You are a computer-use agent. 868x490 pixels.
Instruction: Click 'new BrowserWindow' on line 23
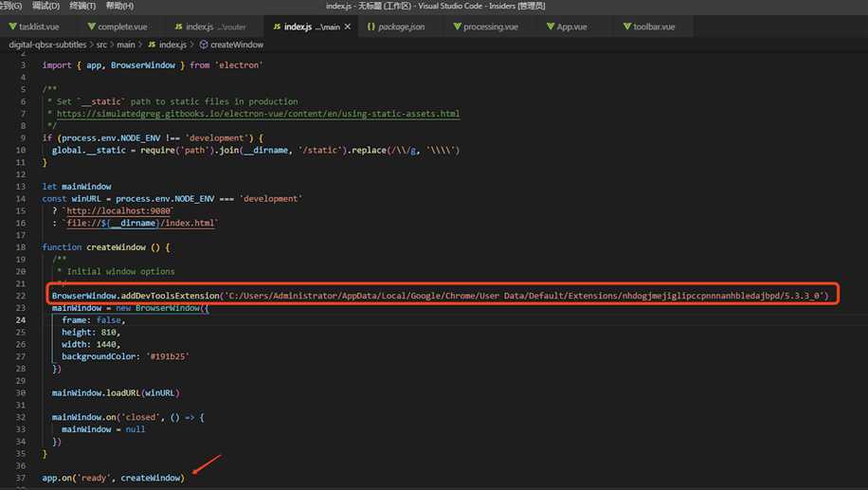(x=157, y=308)
